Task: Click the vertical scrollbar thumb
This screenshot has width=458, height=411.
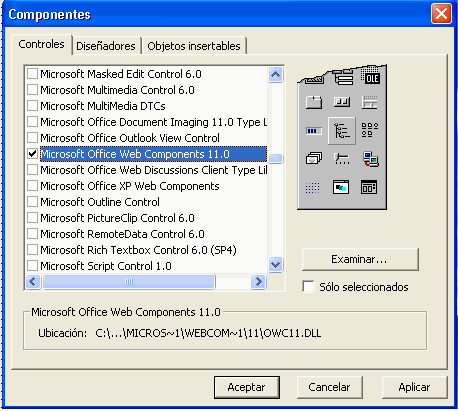Action: pos(276,158)
